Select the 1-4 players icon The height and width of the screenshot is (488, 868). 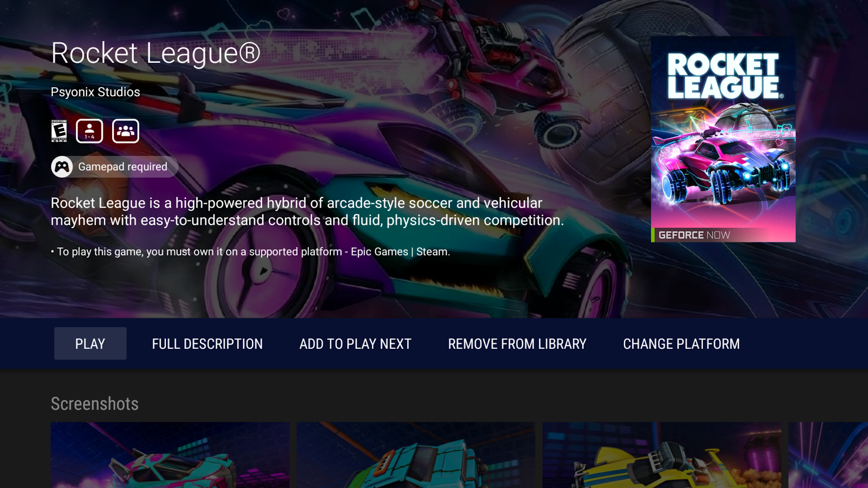tap(89, 131)
